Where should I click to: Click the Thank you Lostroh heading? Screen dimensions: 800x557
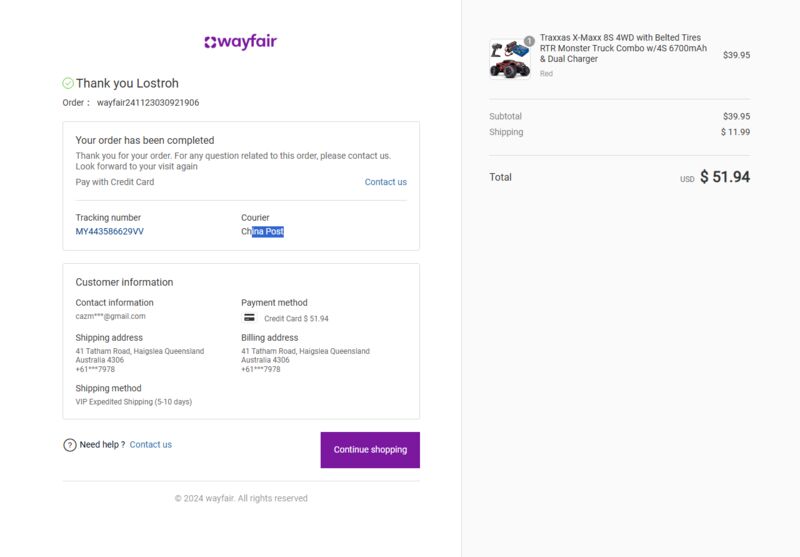click(128, 83)
